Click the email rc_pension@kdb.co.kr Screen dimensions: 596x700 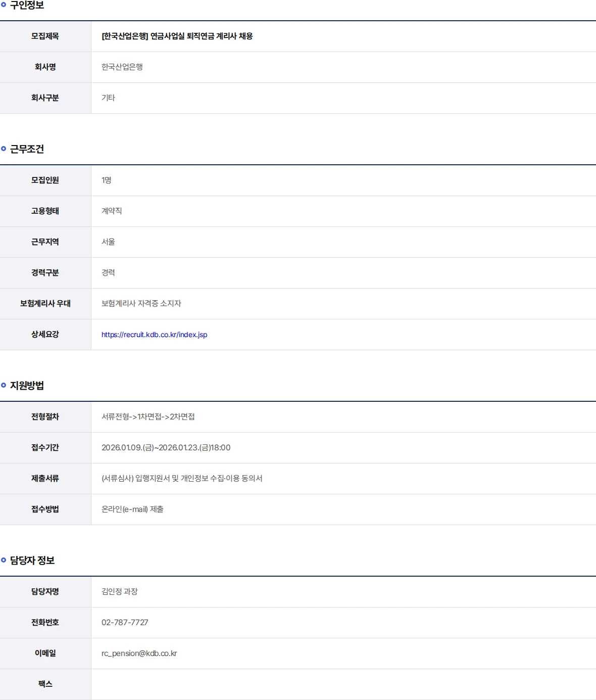coord(139,654)
